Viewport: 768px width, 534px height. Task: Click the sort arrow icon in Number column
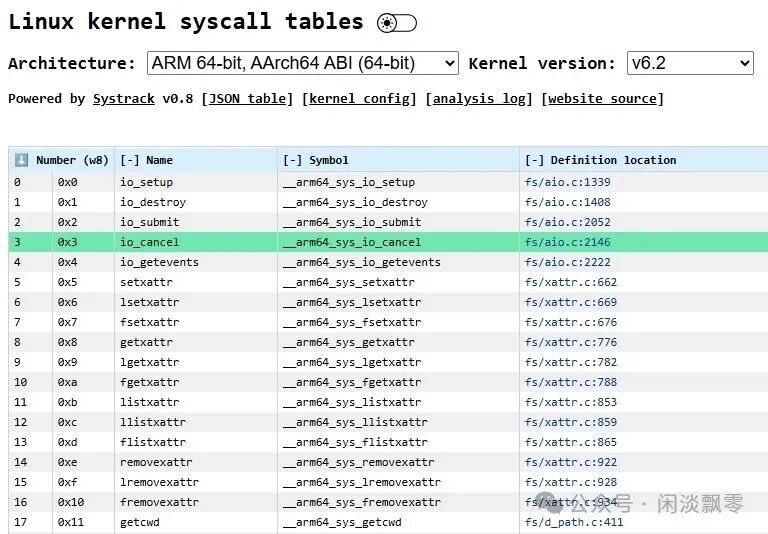(21, 160)
